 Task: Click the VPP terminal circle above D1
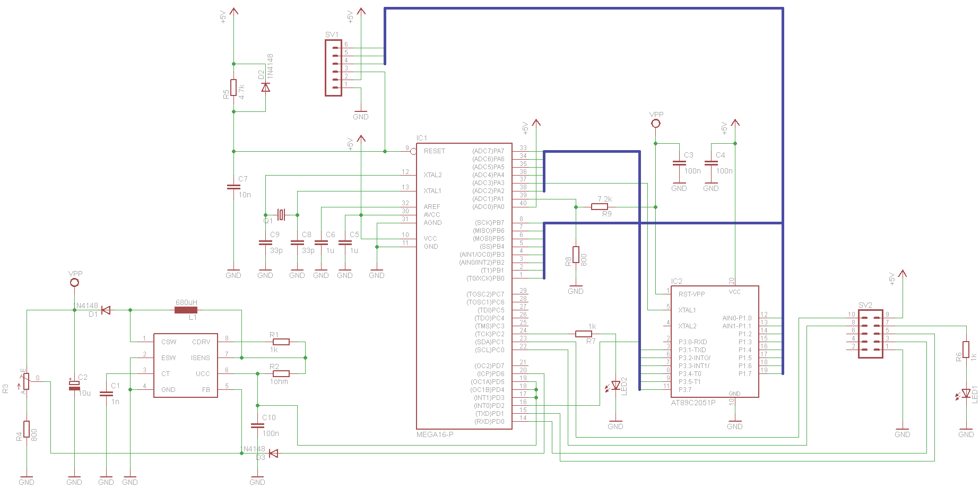coord(74,283)
